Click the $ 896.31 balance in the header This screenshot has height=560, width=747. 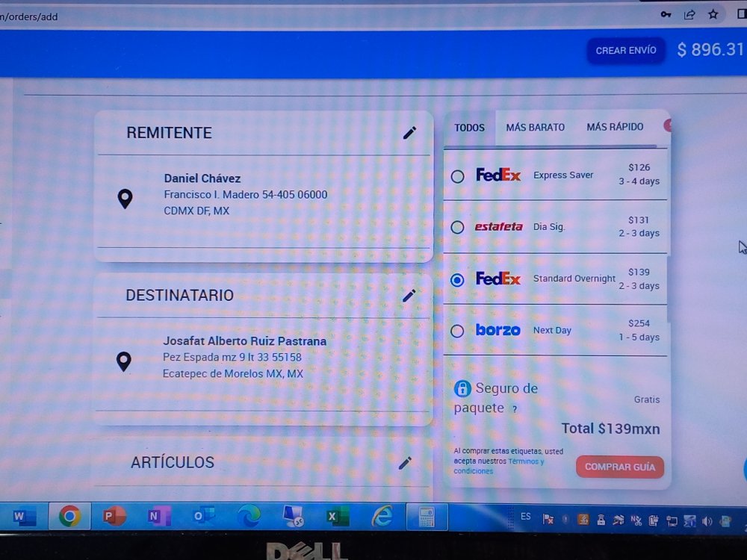tap(710, 49)
